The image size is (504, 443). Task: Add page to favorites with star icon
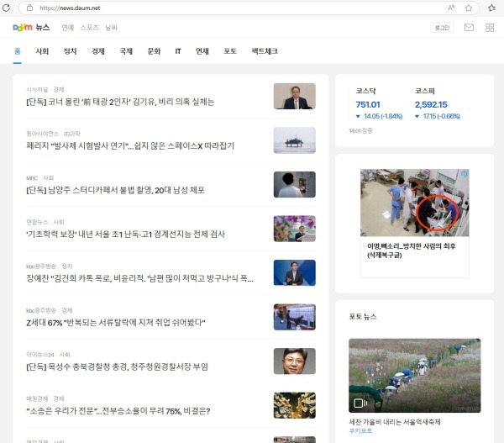pos(469,8)
